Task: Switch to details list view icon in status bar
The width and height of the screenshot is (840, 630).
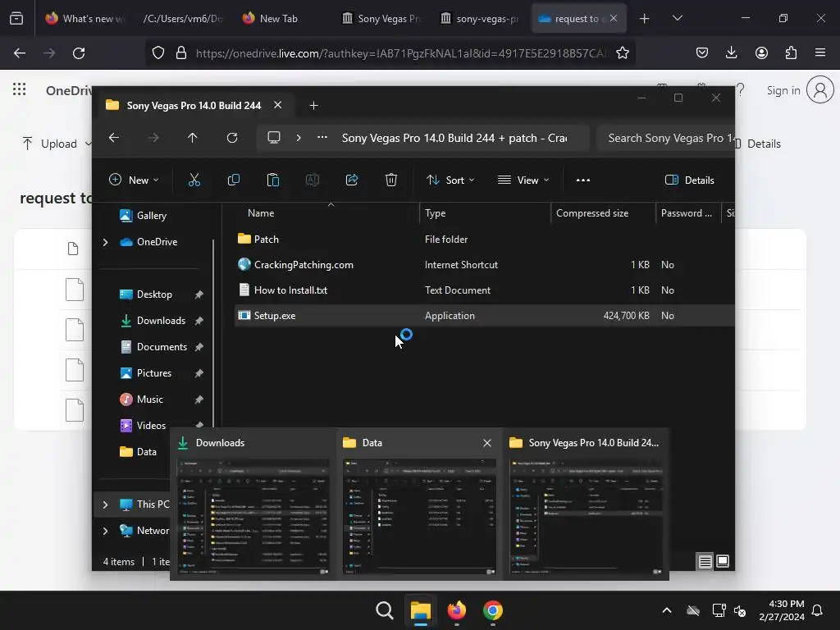Action: pyautogui.click(x=705, y=561)
